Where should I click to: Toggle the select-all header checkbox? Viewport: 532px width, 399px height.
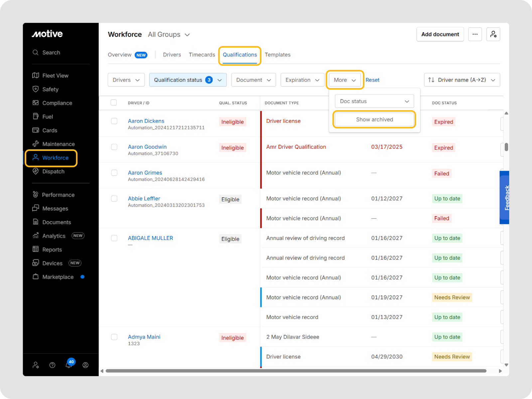(x=114, y=102)
